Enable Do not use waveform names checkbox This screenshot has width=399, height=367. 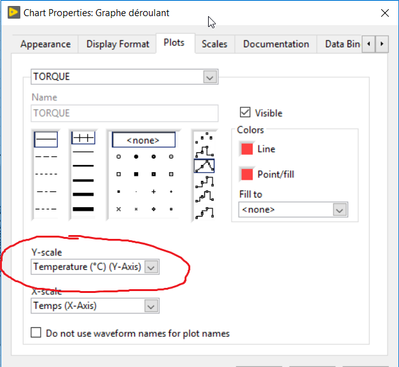(x=36, y=333)
